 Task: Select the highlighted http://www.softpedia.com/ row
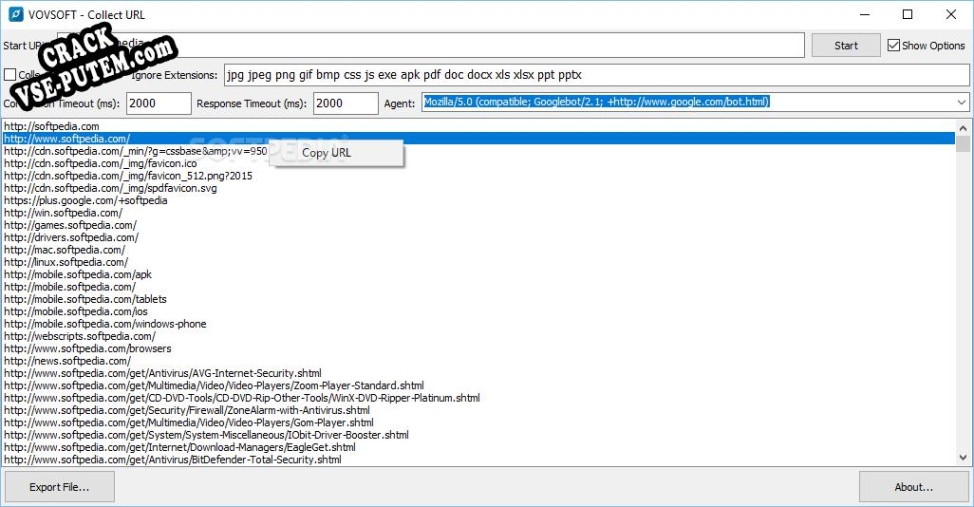click(x=478, y=139)
